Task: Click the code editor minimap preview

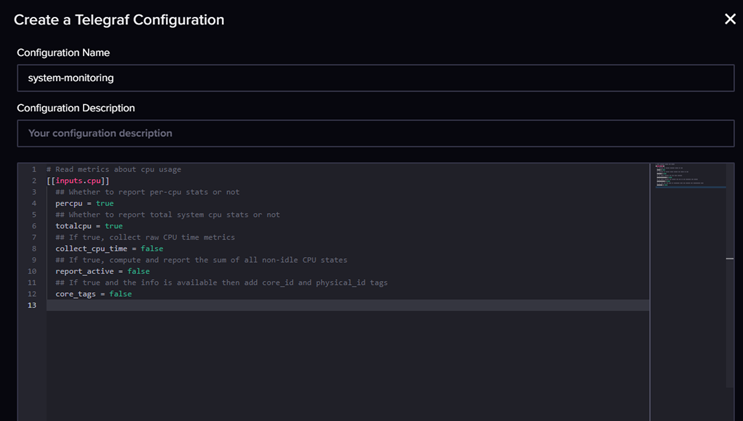Action: 689,175
